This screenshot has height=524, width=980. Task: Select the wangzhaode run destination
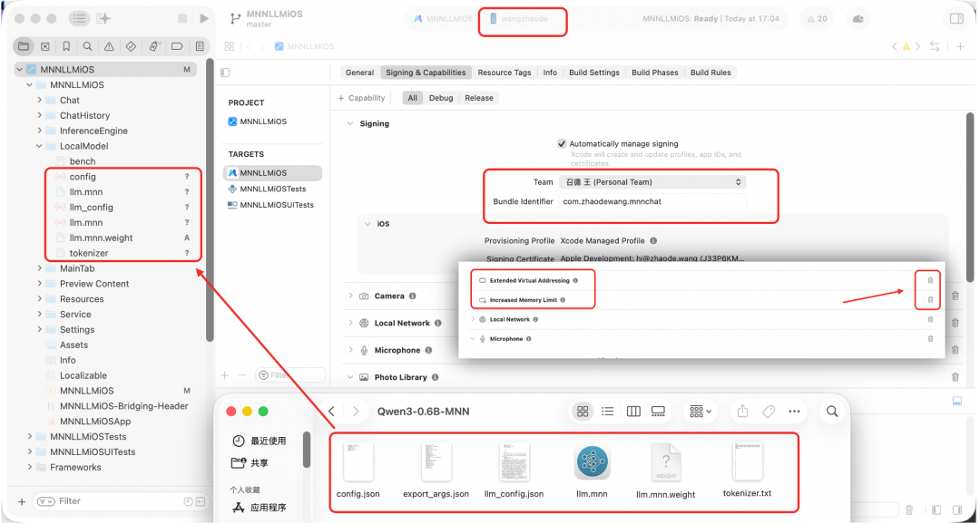coord(519,19)
